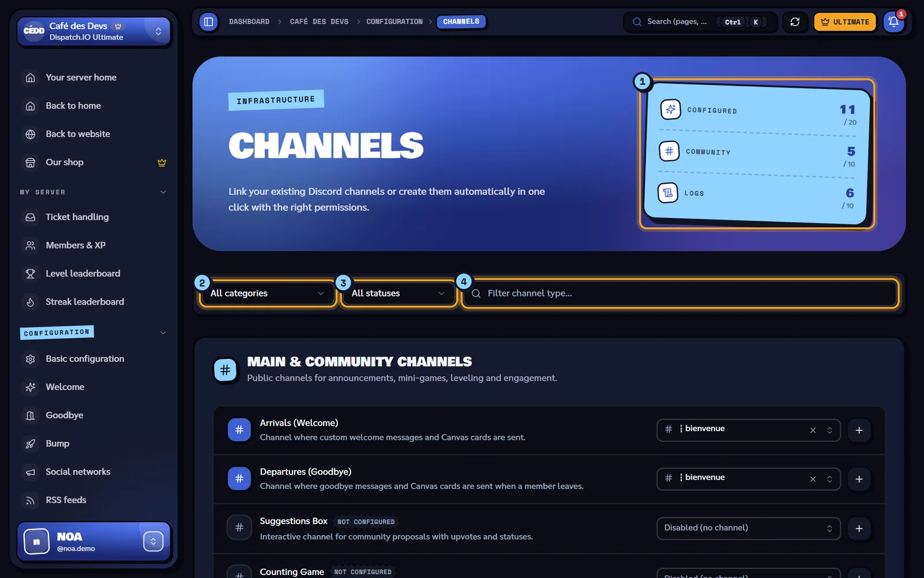Click the Ultimate plan button
This screenshot has height=578, width=924.
pyautogui.click(x=845, y=22)
